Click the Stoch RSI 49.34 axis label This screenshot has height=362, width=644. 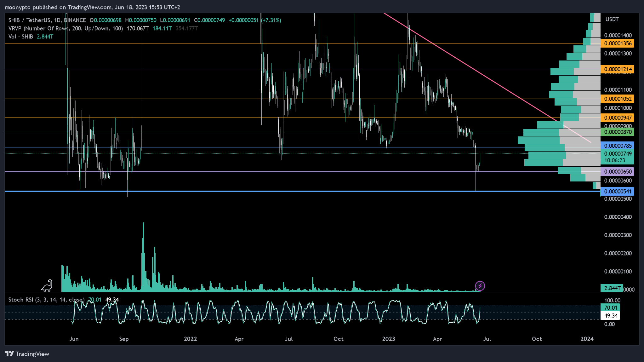point(610,316)
